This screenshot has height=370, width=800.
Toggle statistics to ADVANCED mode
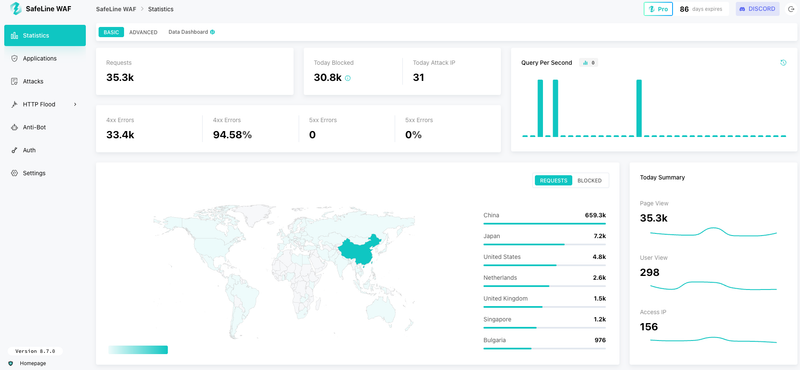pos(143,32)
